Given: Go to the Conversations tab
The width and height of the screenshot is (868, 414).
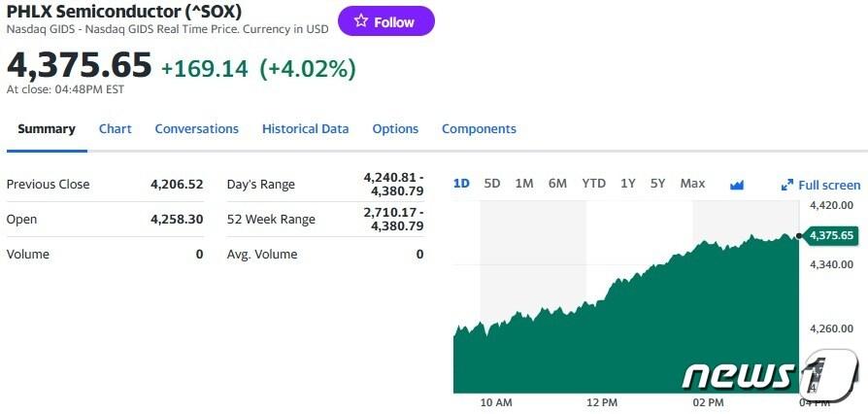Looking at the screenshot, I should pos(196,128).
